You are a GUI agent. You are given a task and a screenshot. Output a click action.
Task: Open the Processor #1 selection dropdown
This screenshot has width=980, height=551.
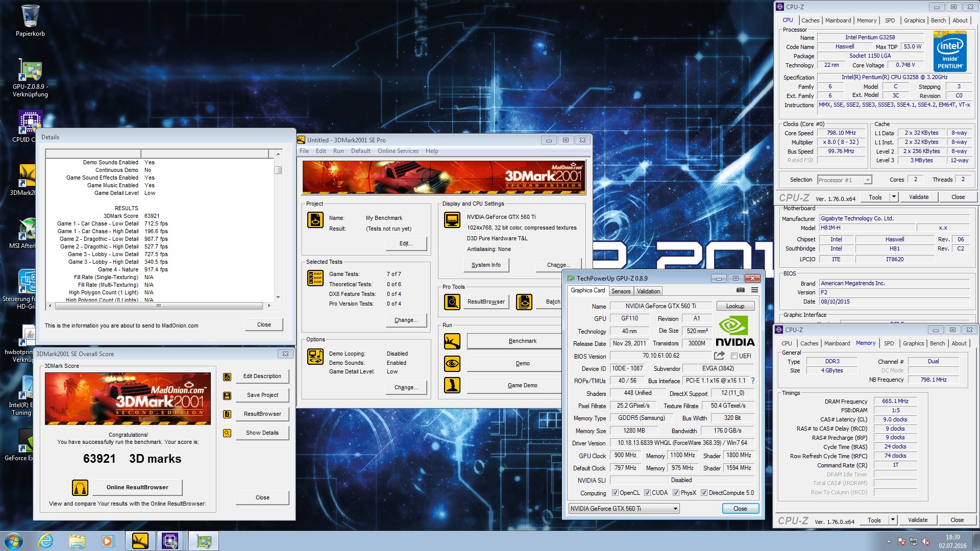click(844, 180)
